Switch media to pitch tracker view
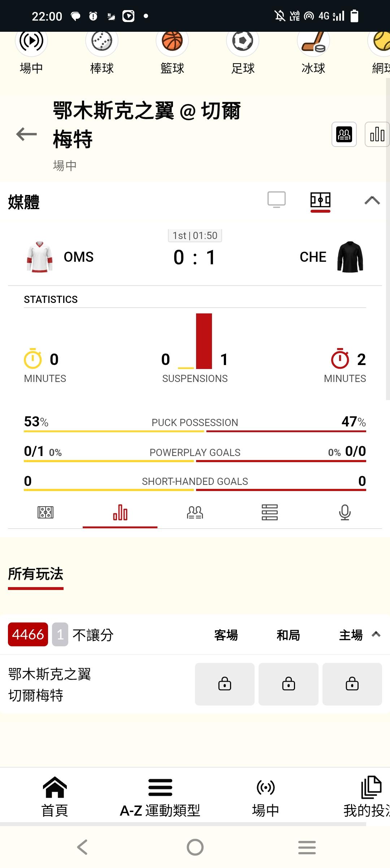Viewport: 390px width, 868px height. pos(320,200)
